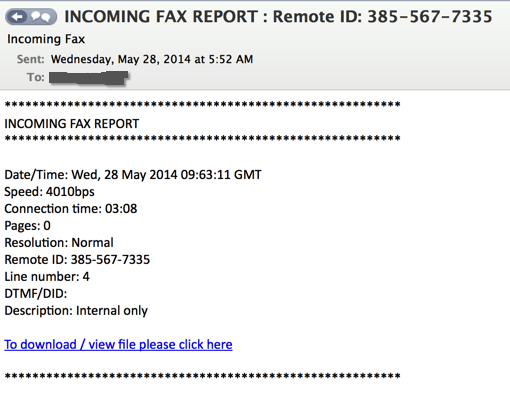
Task: Click the Description: Internal only line
Action: coord(76,311)
